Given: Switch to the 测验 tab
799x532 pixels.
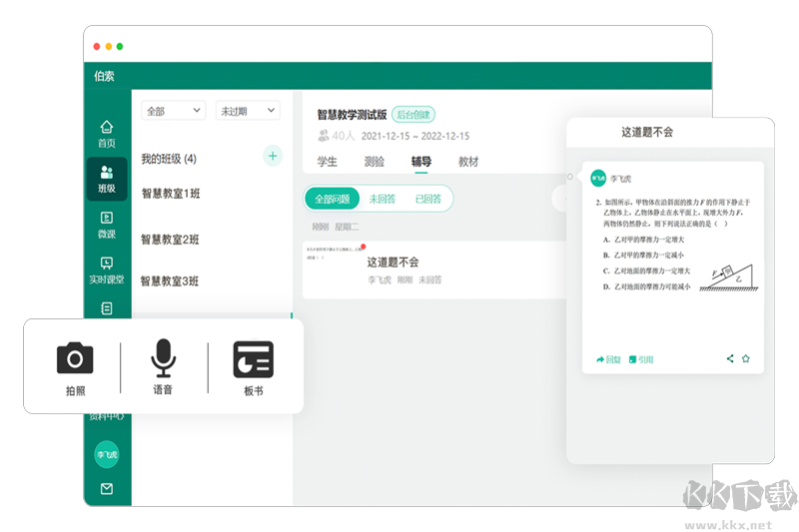Looking at the screenshot, I should click(x=374, y=162).
